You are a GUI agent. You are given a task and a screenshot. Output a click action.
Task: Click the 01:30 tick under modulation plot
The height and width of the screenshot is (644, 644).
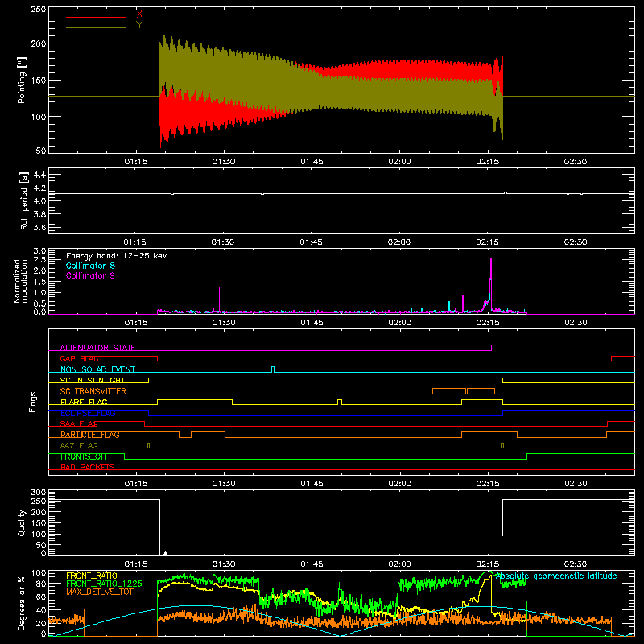tap(224, 323)
